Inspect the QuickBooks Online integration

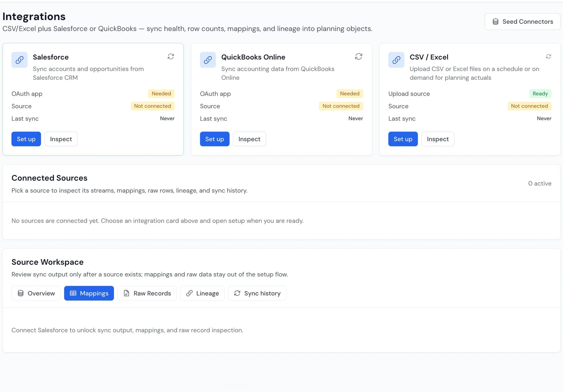[249, 139]
